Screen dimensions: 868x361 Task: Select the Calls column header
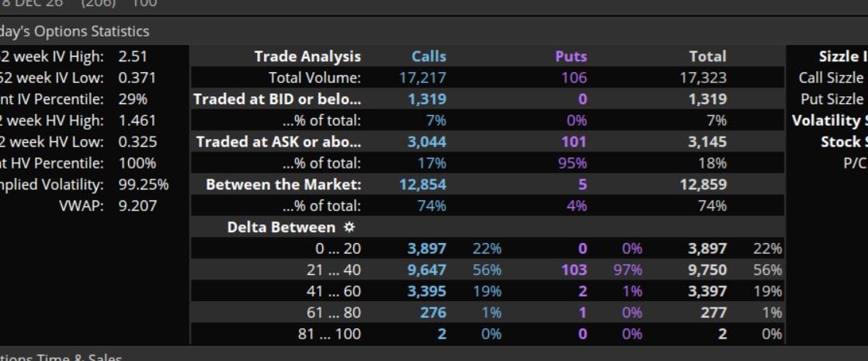[x=429, y=57]
